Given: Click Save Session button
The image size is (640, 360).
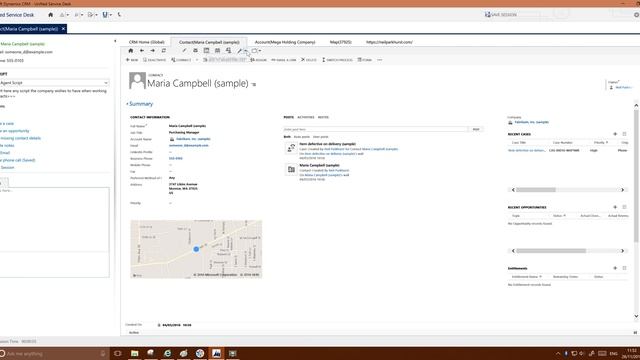Looking at the screenshot, I should (501, 15).
